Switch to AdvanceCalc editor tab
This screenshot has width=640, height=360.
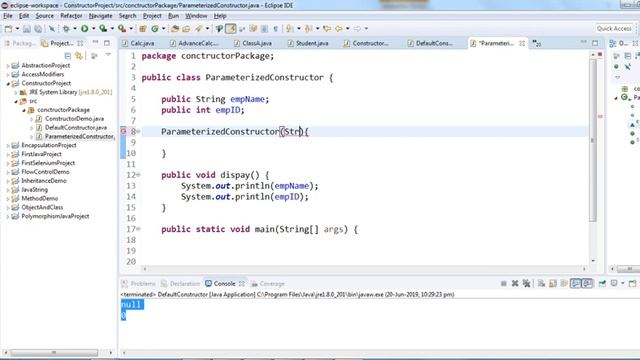pos(195,43)
